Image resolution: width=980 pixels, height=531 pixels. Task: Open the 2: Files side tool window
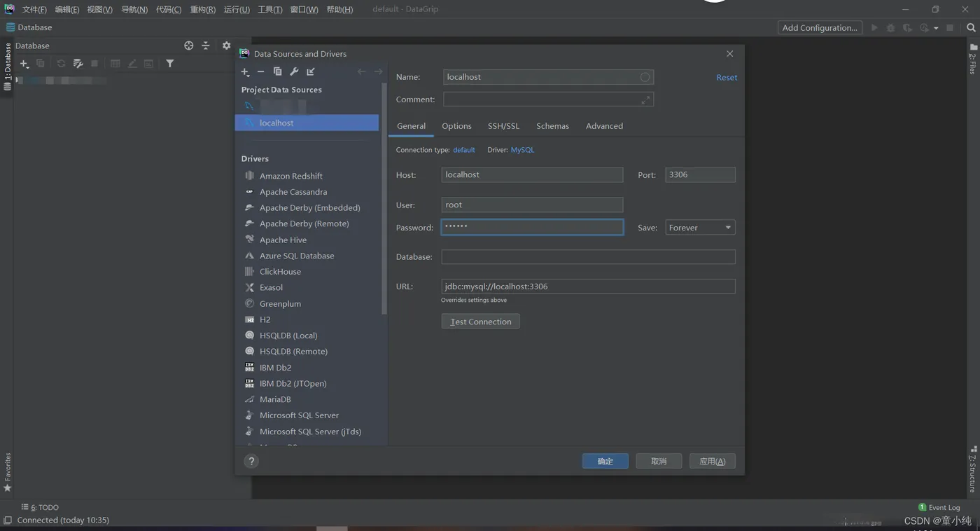973,59
